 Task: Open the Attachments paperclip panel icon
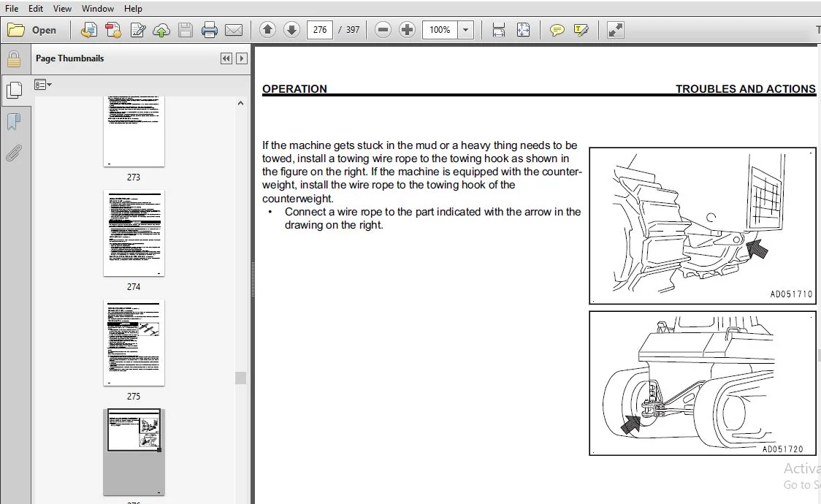14,153
